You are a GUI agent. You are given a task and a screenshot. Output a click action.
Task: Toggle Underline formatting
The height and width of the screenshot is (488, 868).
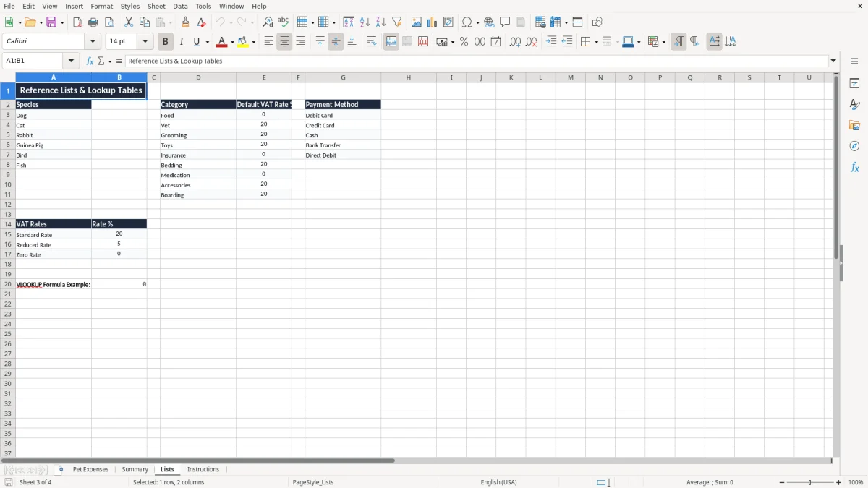(x=197, y=42)
